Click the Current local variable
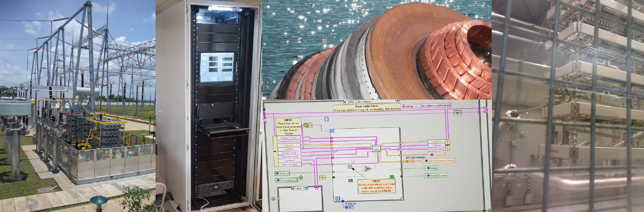The width and height of the screenshot is (644, 212). (x=437, y=155)
